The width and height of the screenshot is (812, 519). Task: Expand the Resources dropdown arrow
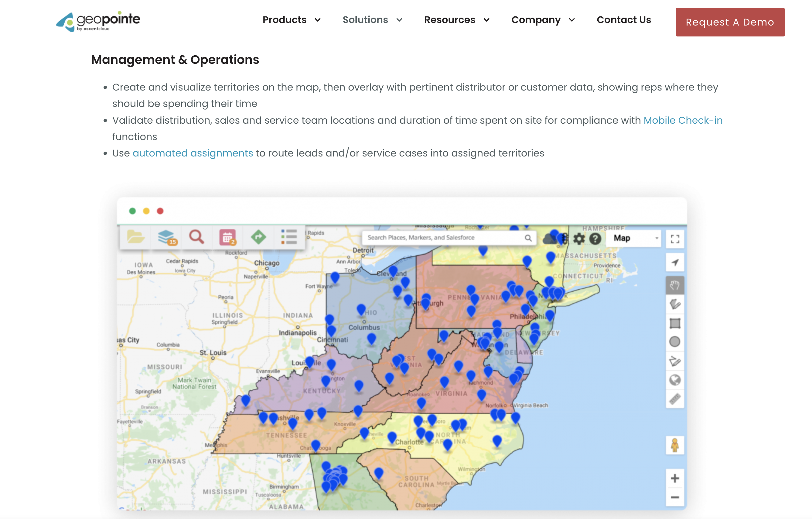coord(486,20)
